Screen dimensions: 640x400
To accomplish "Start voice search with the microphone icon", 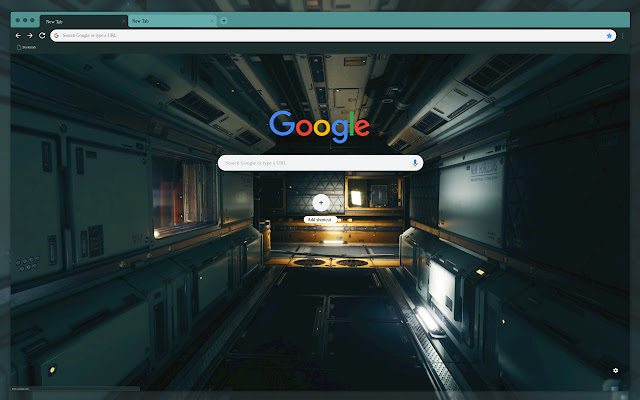I will coord(415,163).
